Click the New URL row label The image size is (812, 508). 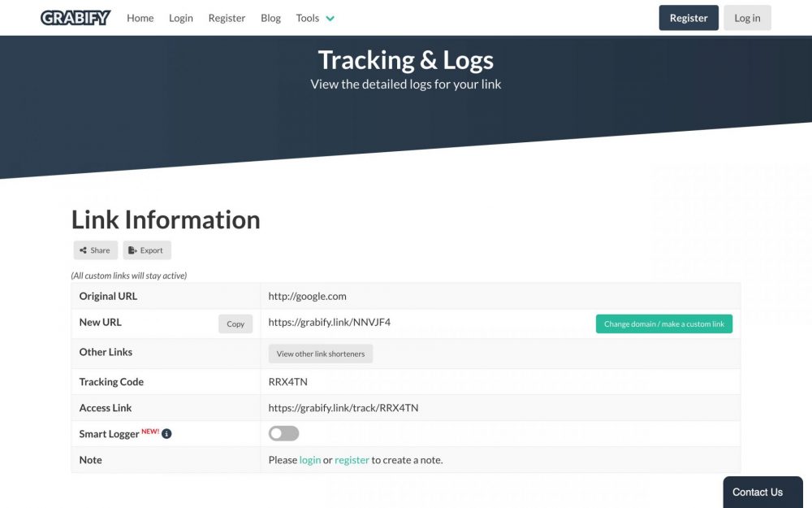pos(101,322)
